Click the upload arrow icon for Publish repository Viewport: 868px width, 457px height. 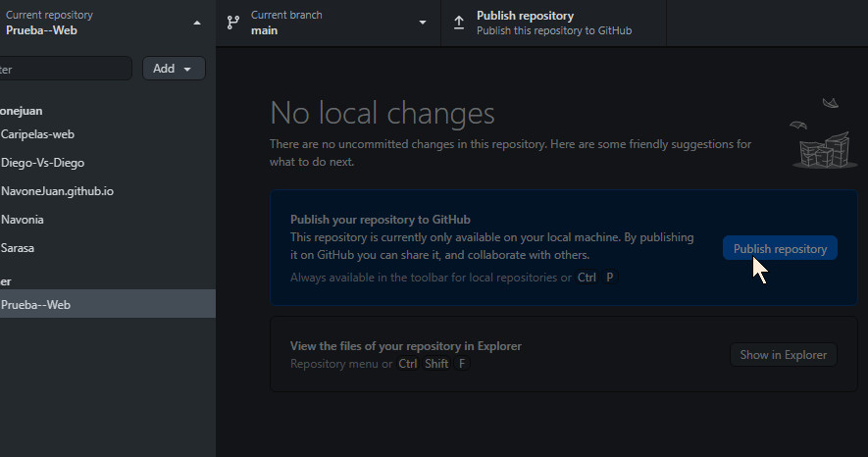click(x=459, y=23)
